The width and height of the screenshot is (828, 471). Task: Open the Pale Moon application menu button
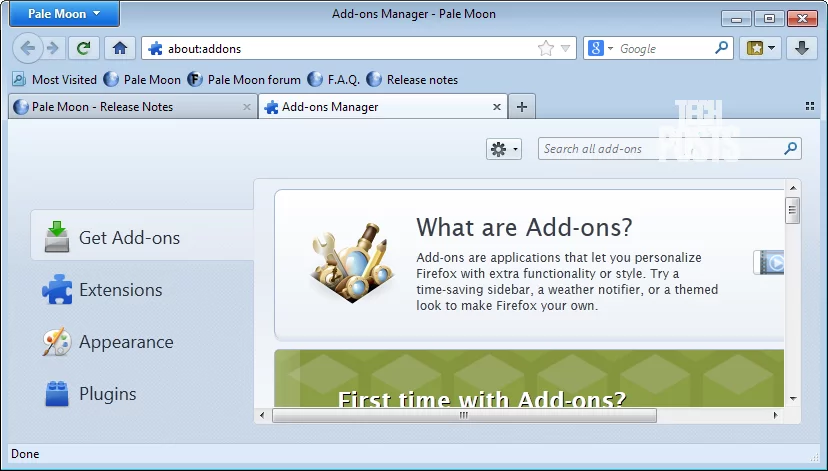point(64,14)
